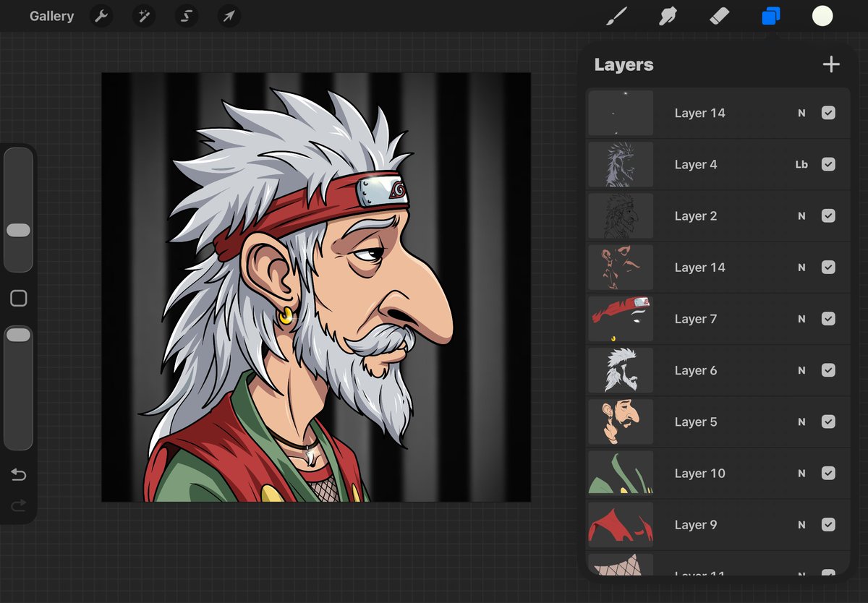
Task: Return to the Gallery
Action: pos(51,16)
